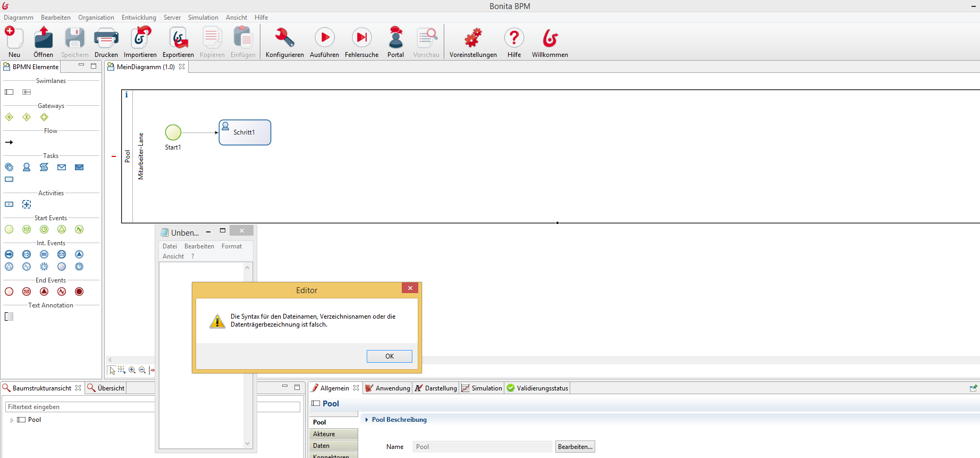Pick the timer start event icon
Screen dimensions: 980x458
tap(44, 229)
